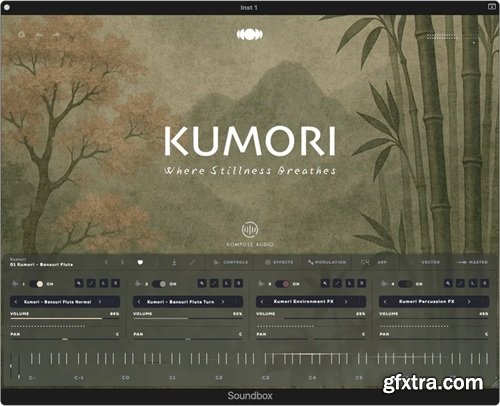Click the save preset download icon
Screen dimensions: 500x406
click(174, 263)
